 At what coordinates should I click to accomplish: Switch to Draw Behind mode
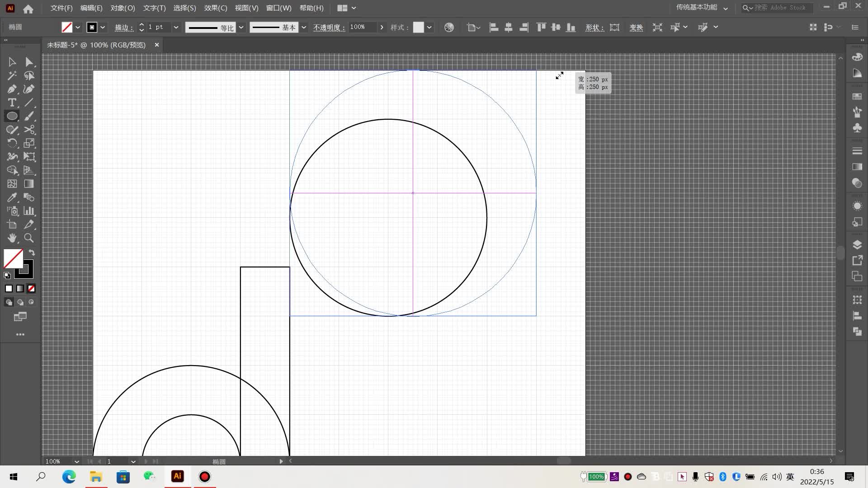[20, 302]
